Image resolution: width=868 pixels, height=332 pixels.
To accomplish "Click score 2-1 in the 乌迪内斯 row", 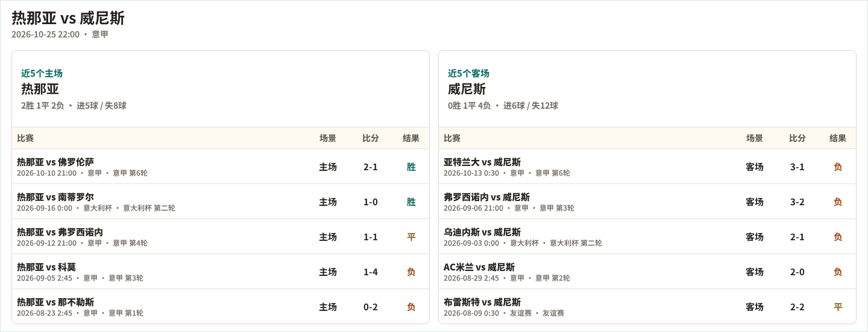I will 797,237.
